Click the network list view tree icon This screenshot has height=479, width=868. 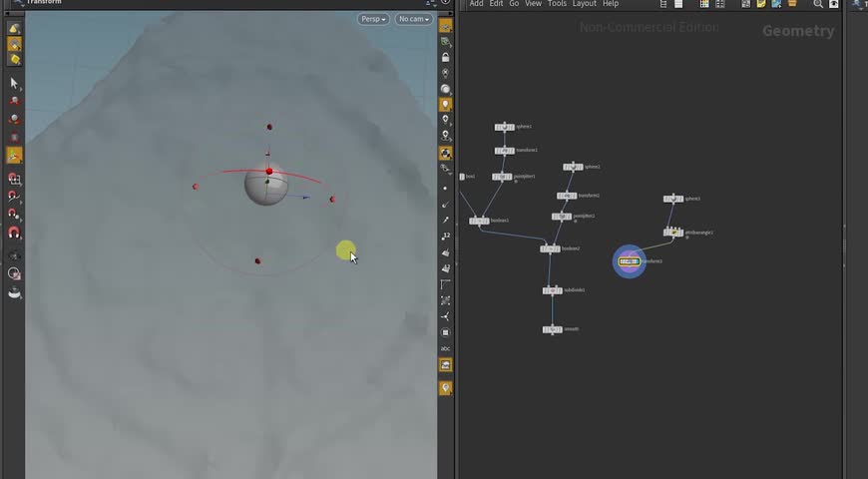[x=663, y=4]
